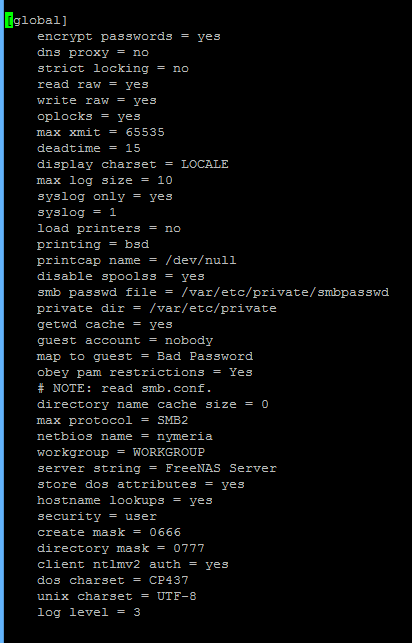Click the 'display charset = LOCALE' line
Viewport: 412px width, 643px height.
tap(133, 164)
